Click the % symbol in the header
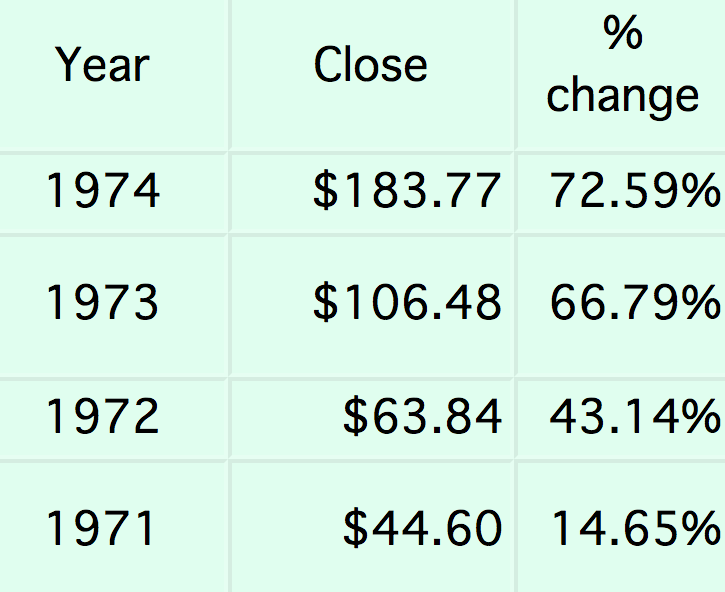 click(622, 33)
